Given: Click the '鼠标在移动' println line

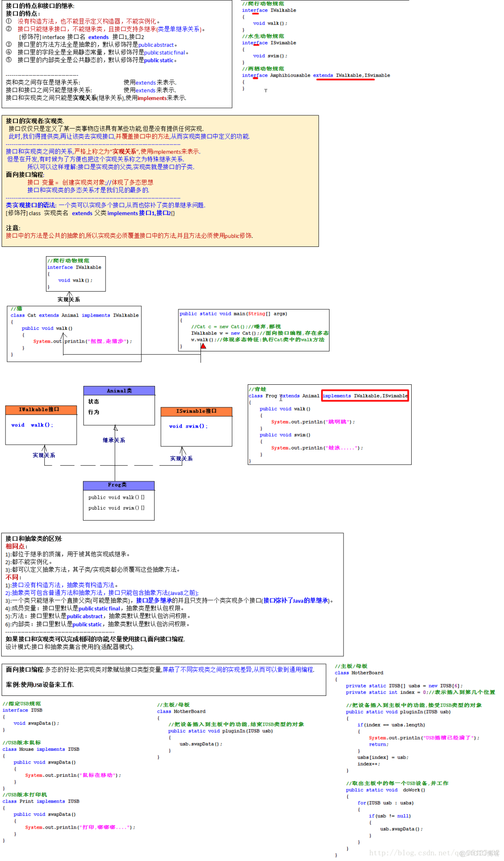Looking at the screenshot, I should click(73, 775).
